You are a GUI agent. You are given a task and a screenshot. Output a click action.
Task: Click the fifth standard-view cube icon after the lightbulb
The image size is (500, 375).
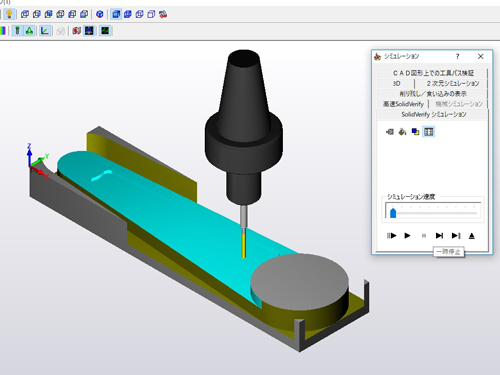tap(72, 14)
